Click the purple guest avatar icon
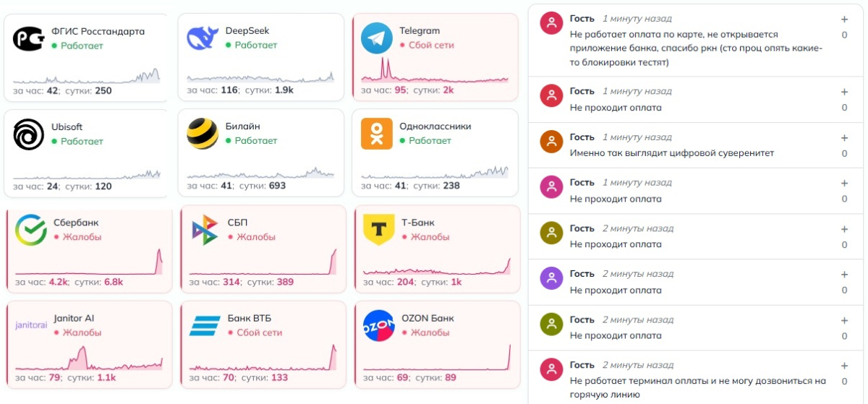Image resolution: width=868 pixels, height=404 pixels. pyautogui.click(x=552, y=278)
